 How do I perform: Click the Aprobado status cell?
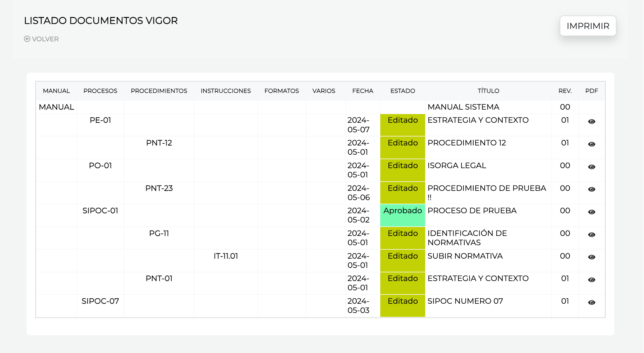tap(403, 215)
